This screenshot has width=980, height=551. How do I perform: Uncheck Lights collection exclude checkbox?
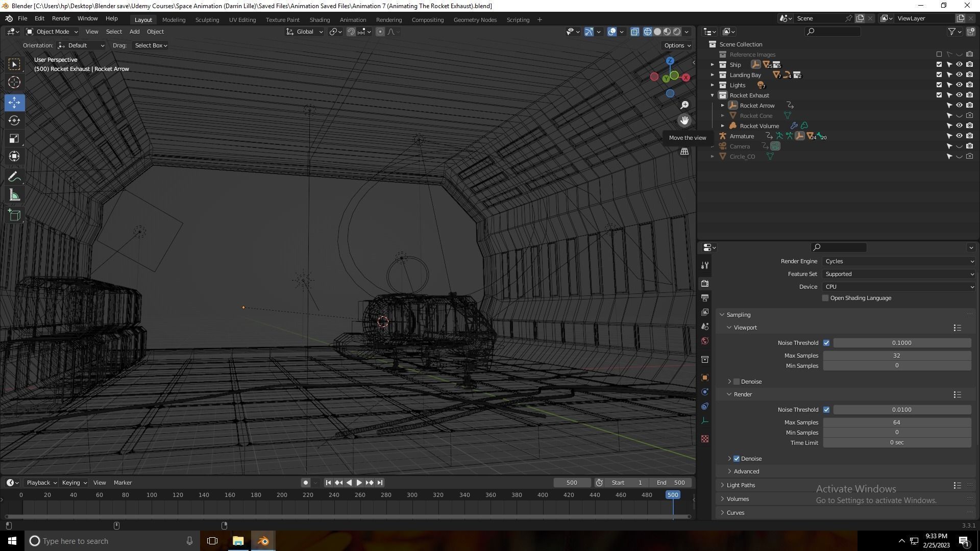click(x=939, y=85)
